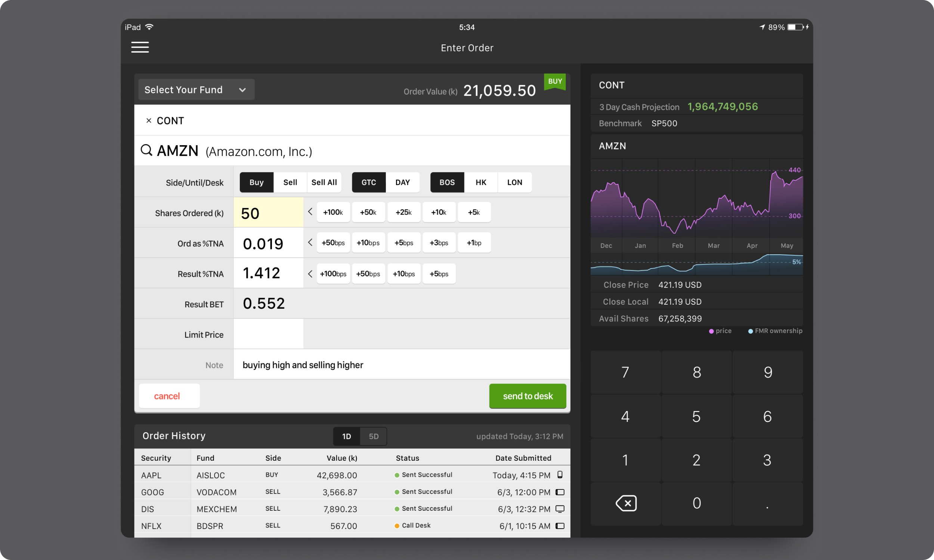This screenshot has height=560, width=934.
Task: Select the 1D Order History tab
Action: point(346,436)
